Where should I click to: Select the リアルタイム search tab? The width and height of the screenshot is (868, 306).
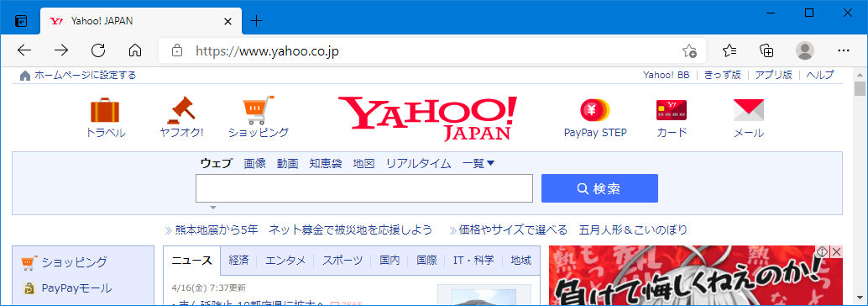(x=419, y=164)
